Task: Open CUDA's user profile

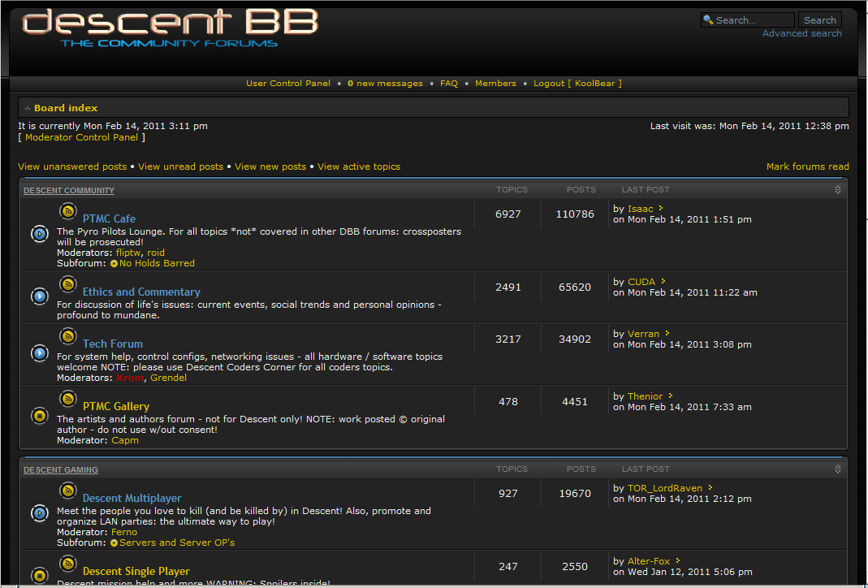Action: 641,282
